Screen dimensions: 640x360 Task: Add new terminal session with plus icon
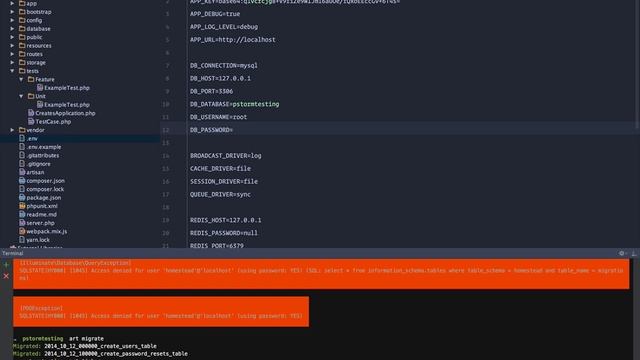click(6, 264)
